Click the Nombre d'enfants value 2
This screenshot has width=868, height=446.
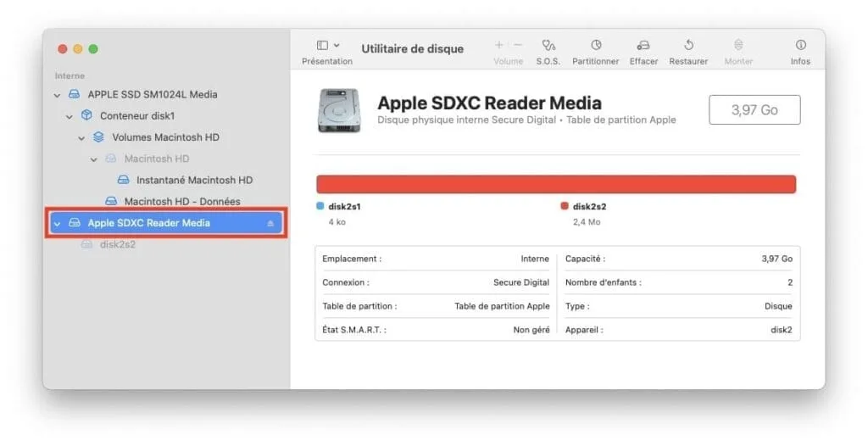[x=790, y=282]
